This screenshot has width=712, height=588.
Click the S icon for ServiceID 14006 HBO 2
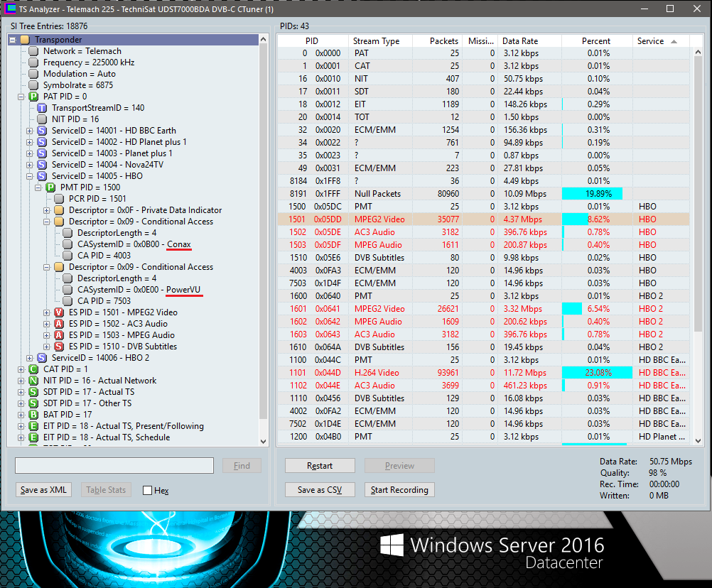coord(42,357)
